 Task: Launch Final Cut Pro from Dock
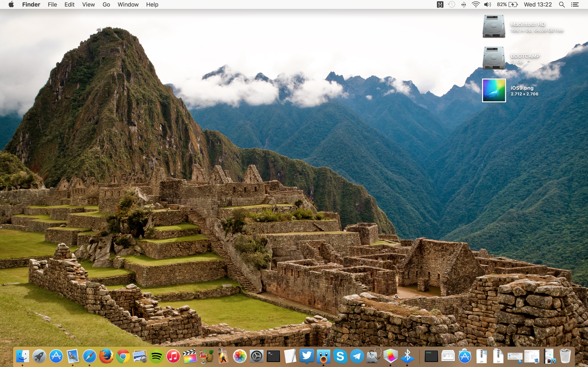point(190,356)
